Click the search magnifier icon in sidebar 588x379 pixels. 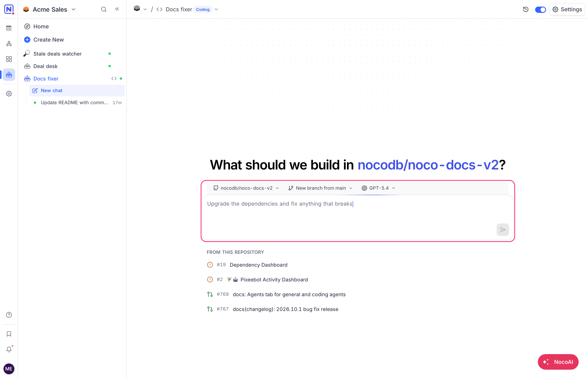pos(104,9)
